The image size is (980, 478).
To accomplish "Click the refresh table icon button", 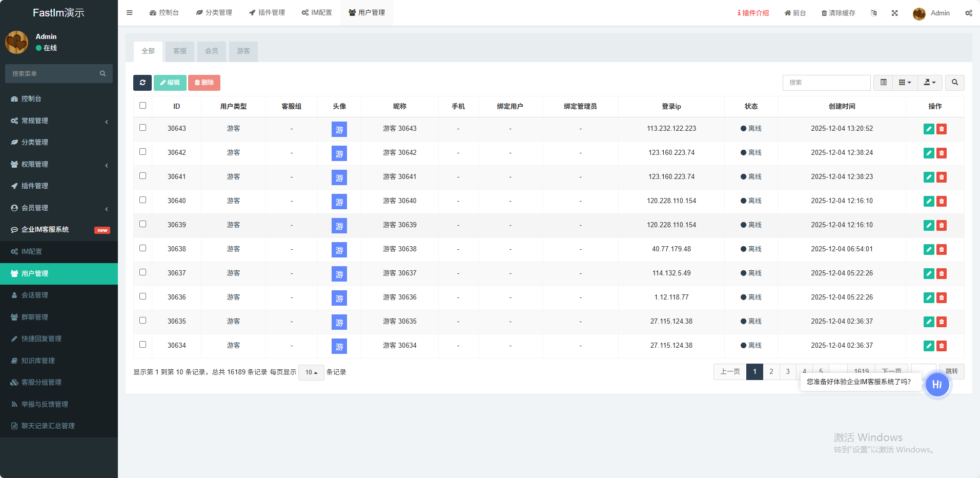I will pos(142,83).
